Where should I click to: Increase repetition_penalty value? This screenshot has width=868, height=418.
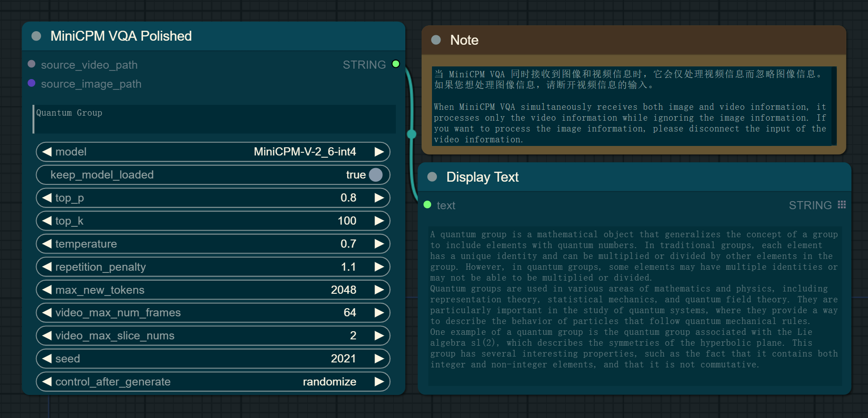click(379, 267)
